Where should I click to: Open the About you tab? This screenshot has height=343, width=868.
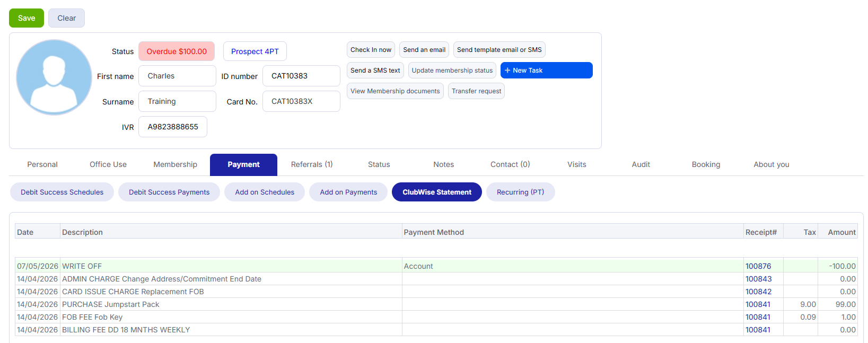pos(771,164)
